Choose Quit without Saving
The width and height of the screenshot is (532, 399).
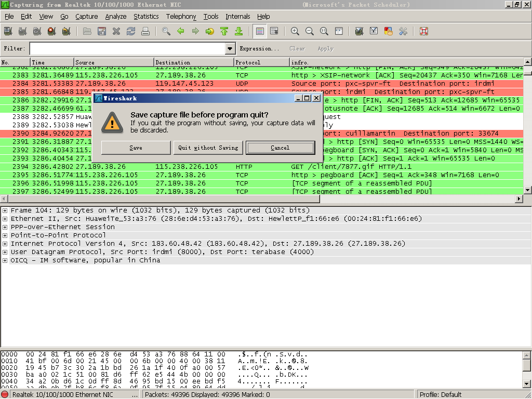[x=208, y=148]
